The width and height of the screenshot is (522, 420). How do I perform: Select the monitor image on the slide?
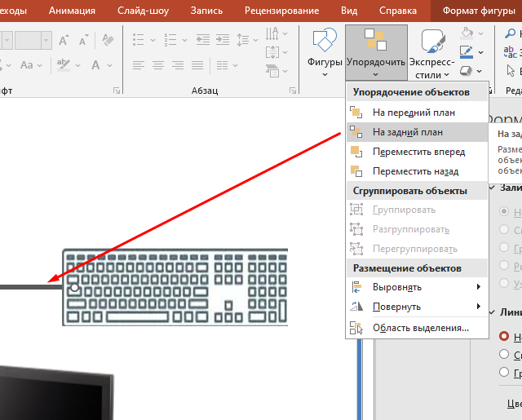coord(56,393)
